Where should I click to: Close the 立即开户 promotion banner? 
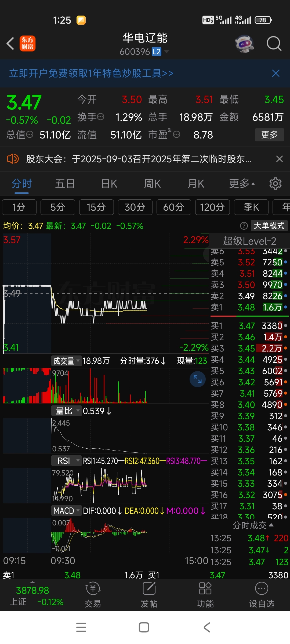pyautogui.click(x=276, y=73)
